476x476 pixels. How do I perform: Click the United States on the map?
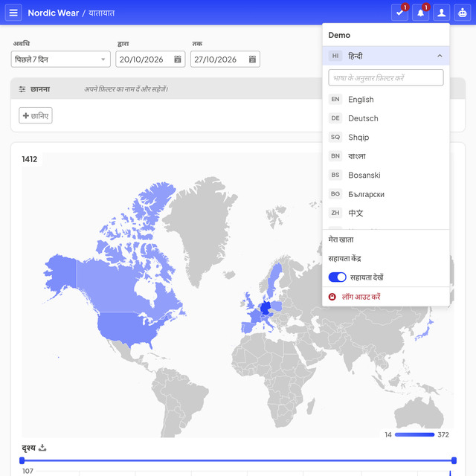[127, 328]
